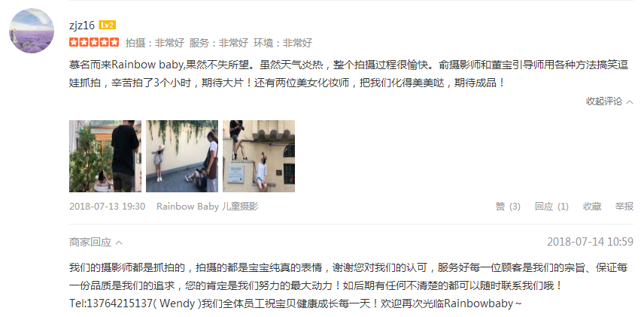Open the 回应 (1) replies
This screenshot has width=644, height=317.
(551, 207)
